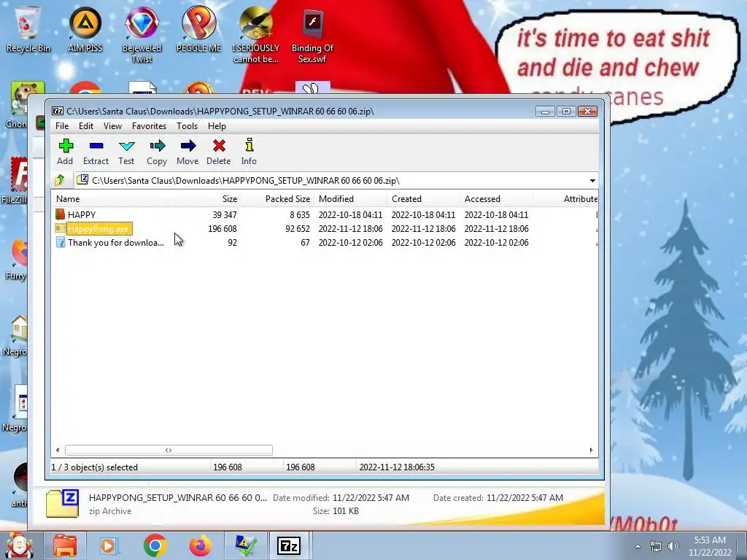747x560 pixels.
Task: Open the file explorer taskbar icon
Action: tap(65, 545)
